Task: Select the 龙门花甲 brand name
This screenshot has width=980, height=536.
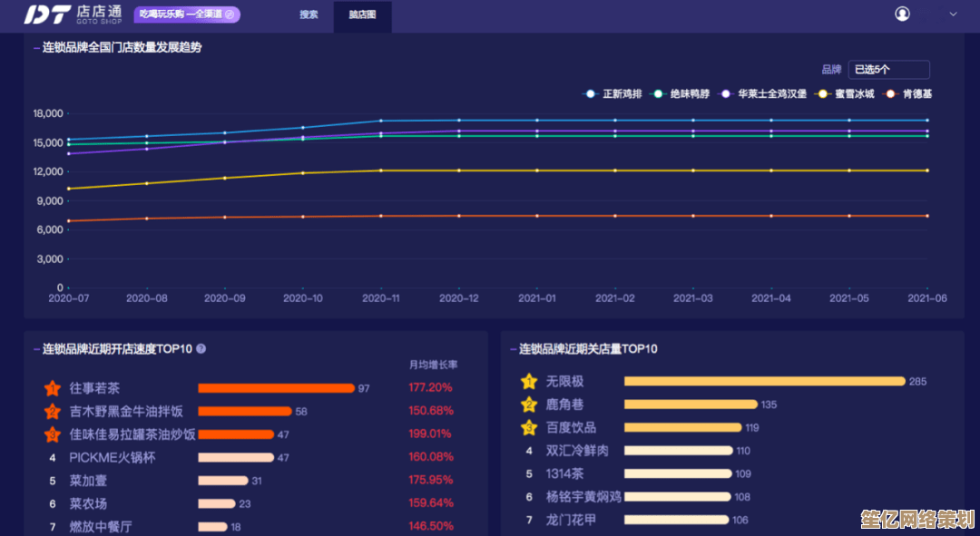Action: click(x=572, y=520)
